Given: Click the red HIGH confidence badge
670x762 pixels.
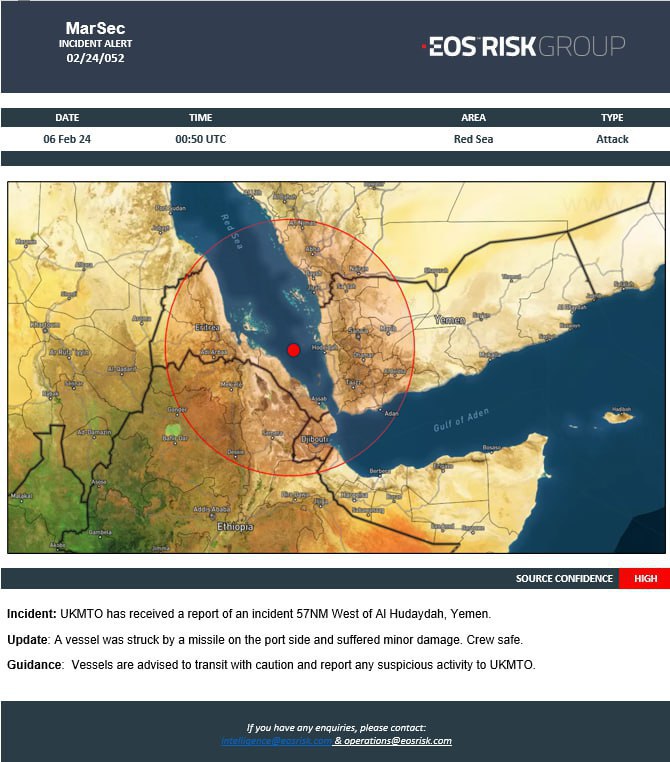Looking at the screenshot, I should click(645, 579).
